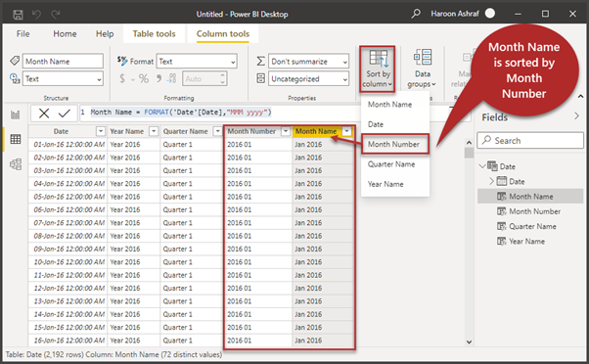The image size is (589, 364).
Task: Click the title bar search magnifier icon
Action: pyautogui.click(x=416, y=14)
